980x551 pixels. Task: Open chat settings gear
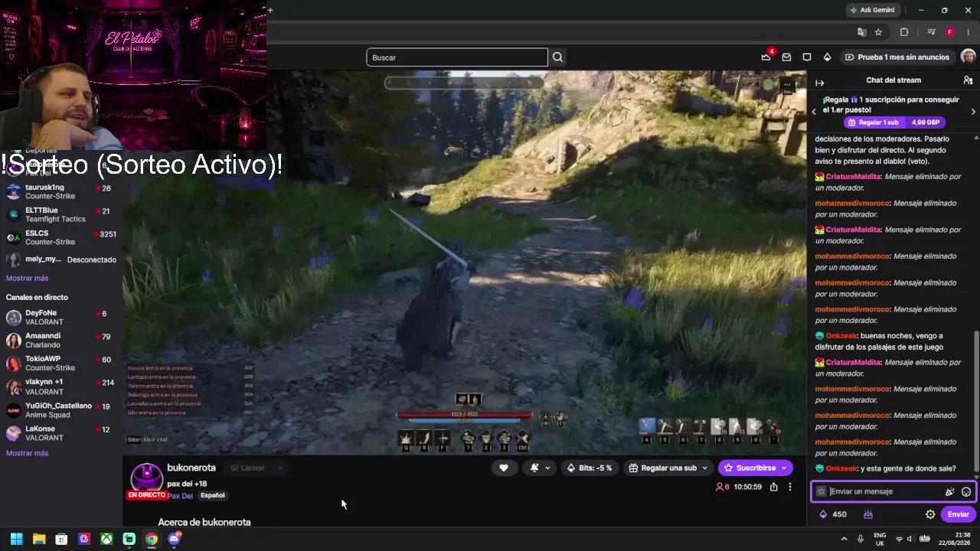click(x=930, y=514)
